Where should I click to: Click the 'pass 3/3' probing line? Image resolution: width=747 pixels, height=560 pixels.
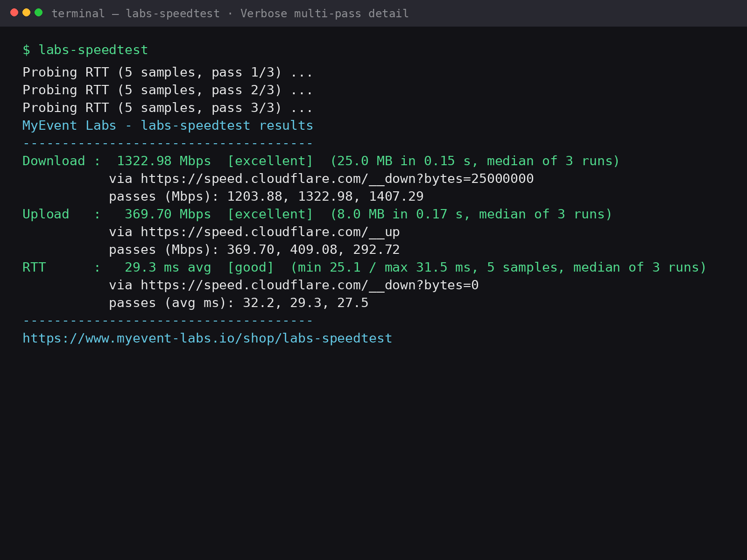point(167,108)
